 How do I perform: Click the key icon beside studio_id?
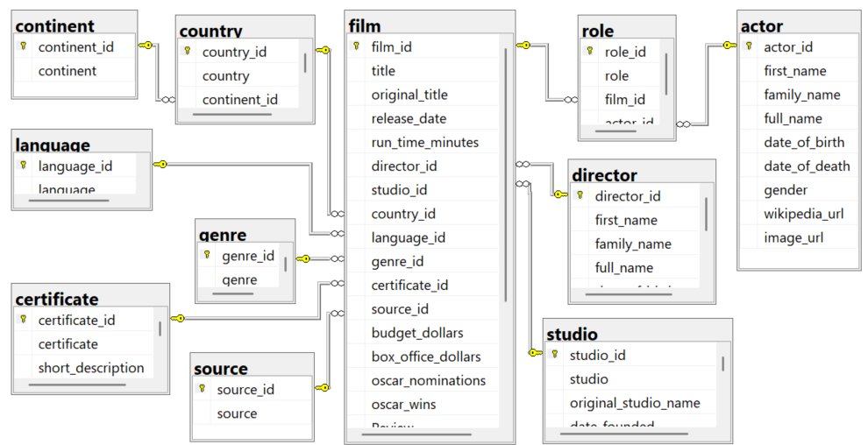pyautogui.click(x=555, y=355)
